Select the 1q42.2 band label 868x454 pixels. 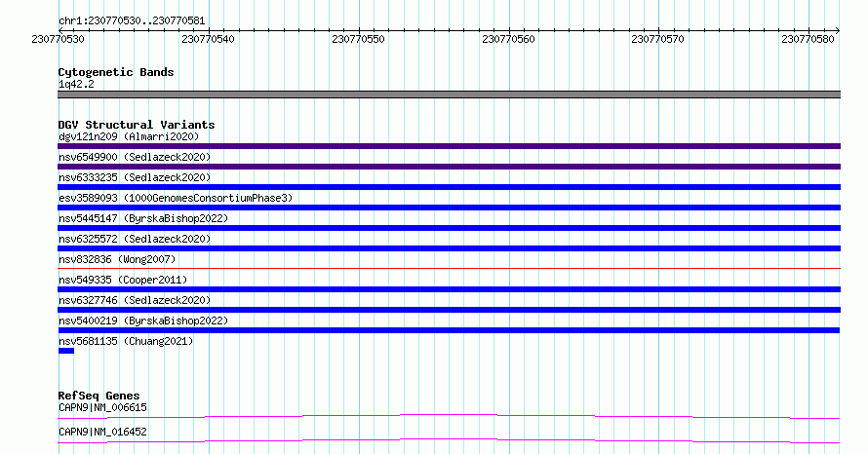(76, 84)
